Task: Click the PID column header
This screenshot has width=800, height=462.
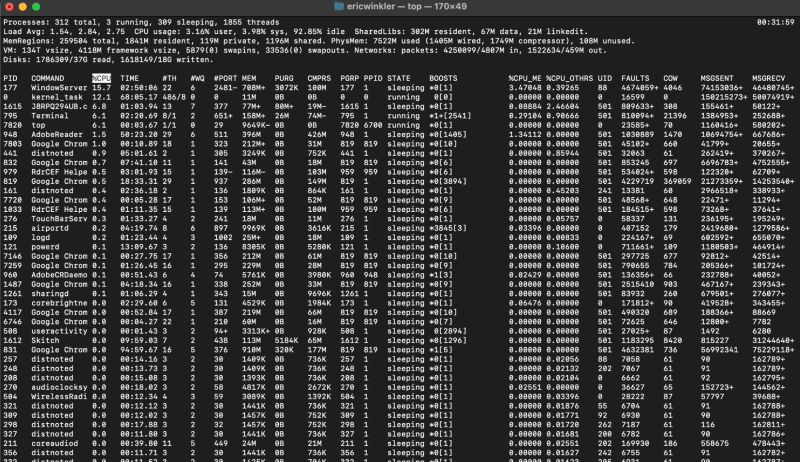Action: tap(10, 78)
